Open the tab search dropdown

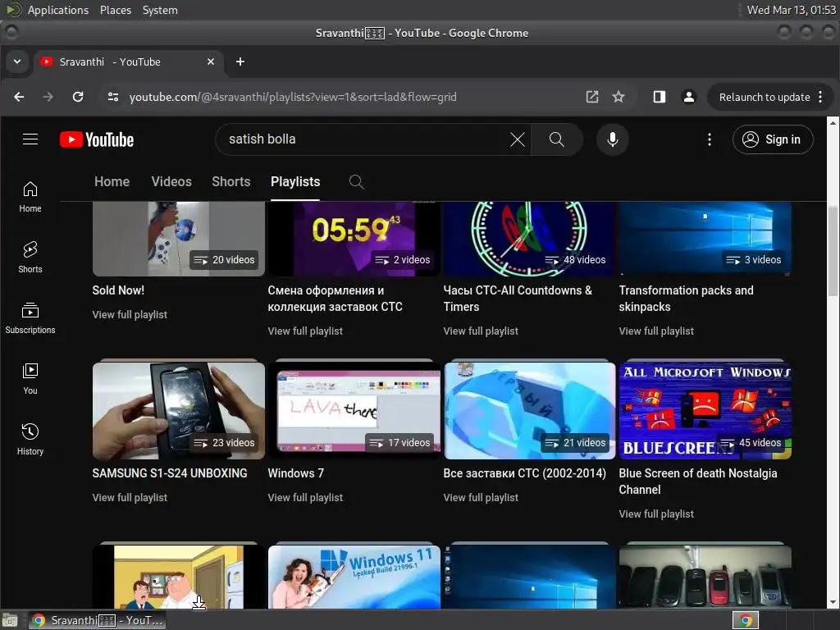[17, 62]
